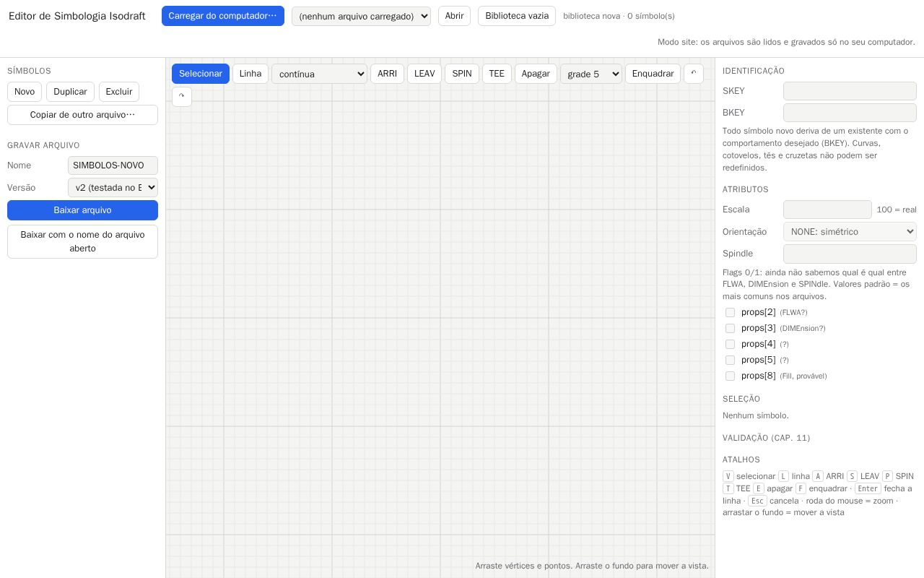924x578 pixels.
Task: Create a symbol with the Novo button
Action: pyautogui.click(x=25, y=92)
